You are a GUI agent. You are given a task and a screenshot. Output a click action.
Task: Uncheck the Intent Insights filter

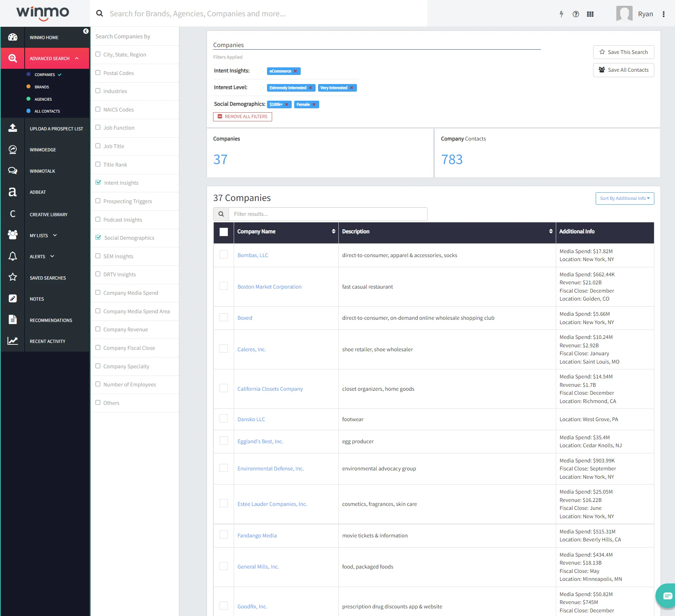(98, 183)
